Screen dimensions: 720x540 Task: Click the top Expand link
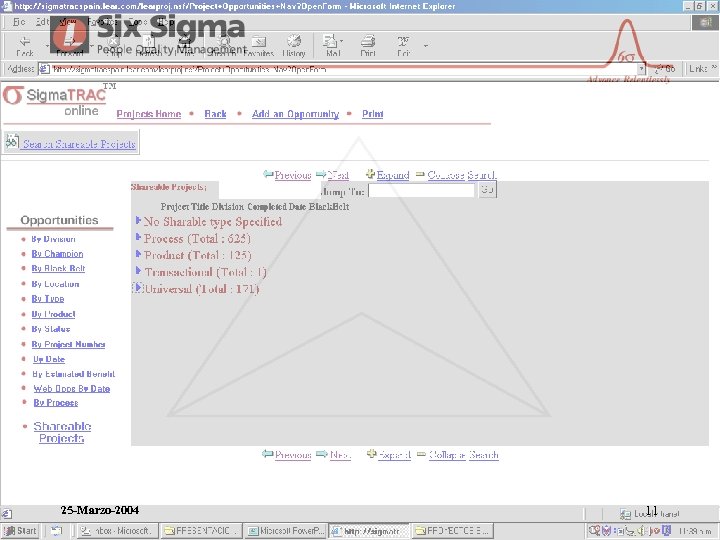click(393, 175)
